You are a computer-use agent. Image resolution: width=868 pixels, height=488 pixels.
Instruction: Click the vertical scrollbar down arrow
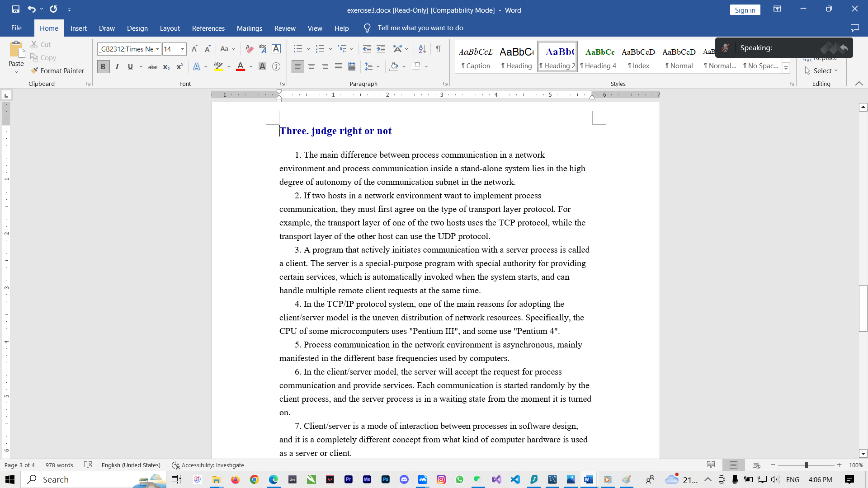point(863,454)
